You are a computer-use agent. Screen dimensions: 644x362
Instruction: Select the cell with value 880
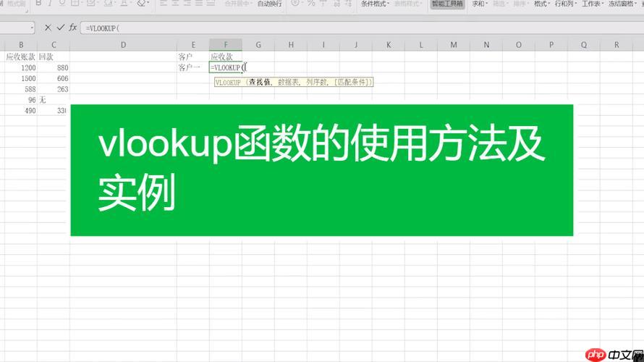coord(54,67)
